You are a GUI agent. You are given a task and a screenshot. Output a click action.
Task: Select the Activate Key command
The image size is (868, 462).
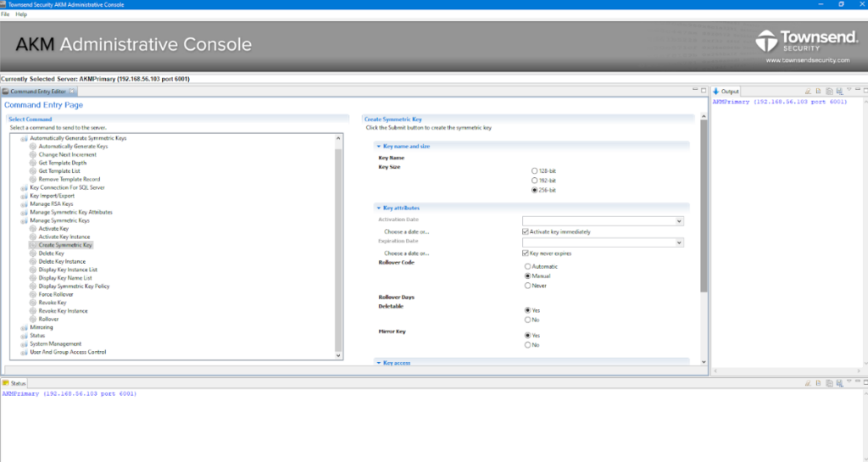pos(53,229)
